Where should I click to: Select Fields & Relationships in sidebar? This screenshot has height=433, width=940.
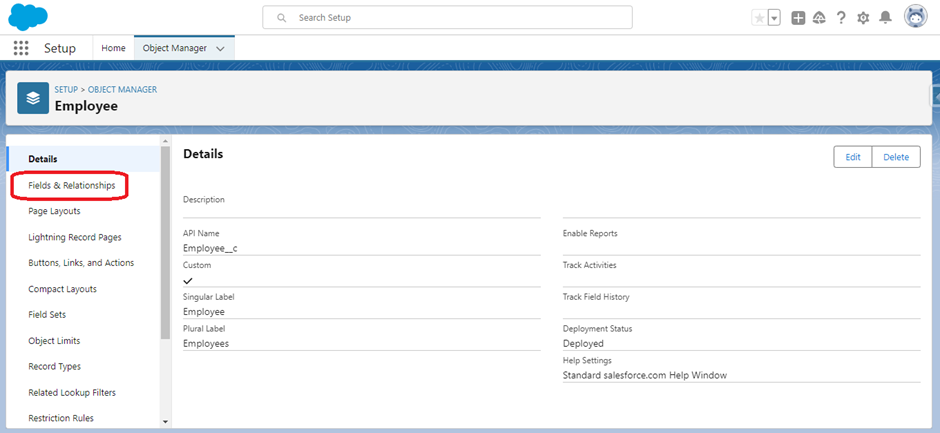tap(71, 185)
